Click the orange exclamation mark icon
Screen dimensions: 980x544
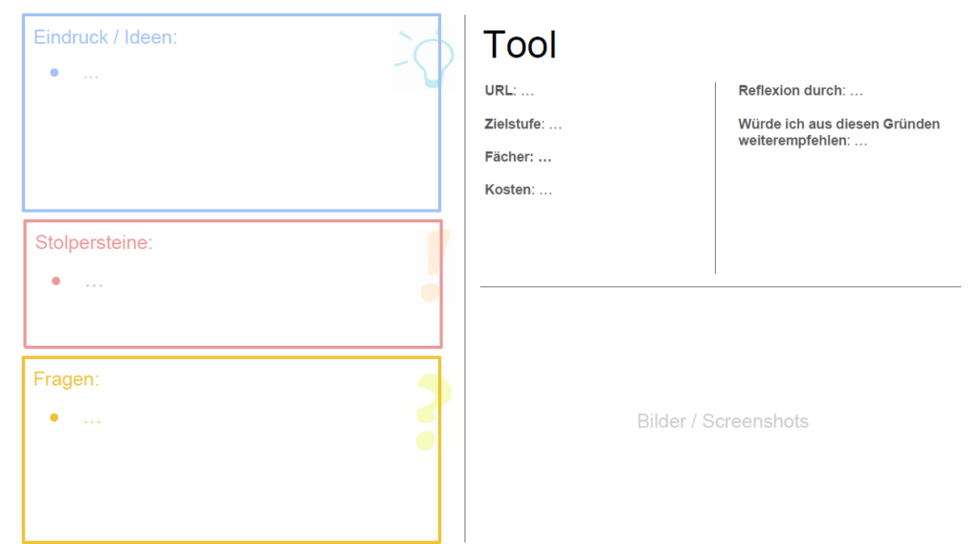point(432,266)
